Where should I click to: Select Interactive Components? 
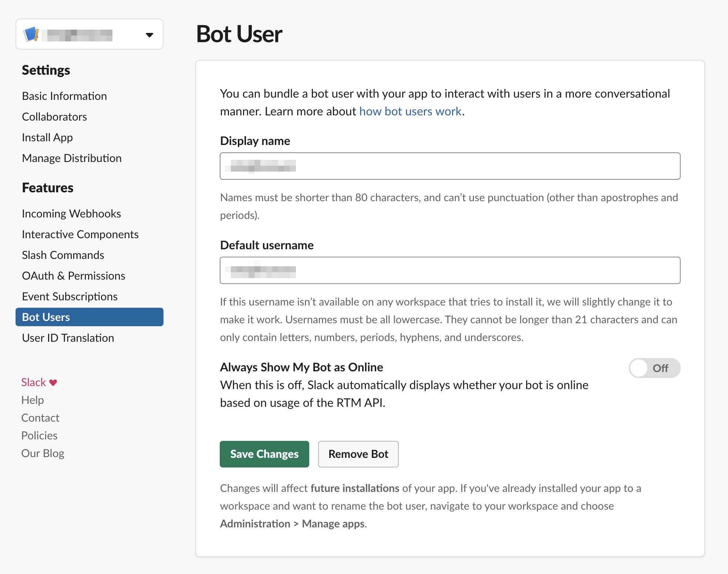pyautogui.click(x=80, y=234)
